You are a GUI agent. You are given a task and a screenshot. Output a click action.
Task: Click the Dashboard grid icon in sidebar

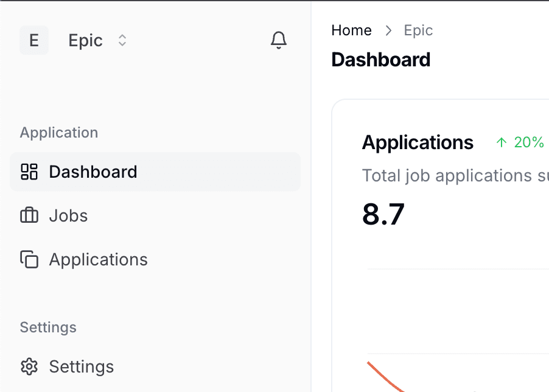click(29, 172)
